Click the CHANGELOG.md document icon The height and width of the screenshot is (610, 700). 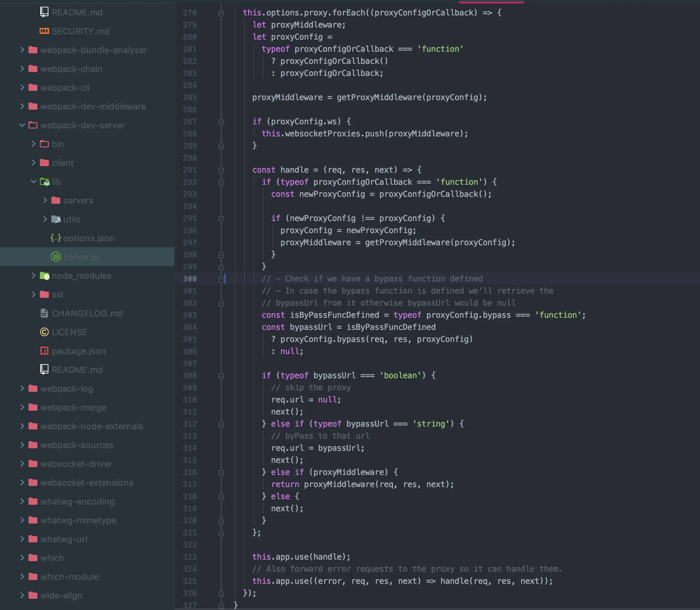point(44,313)
